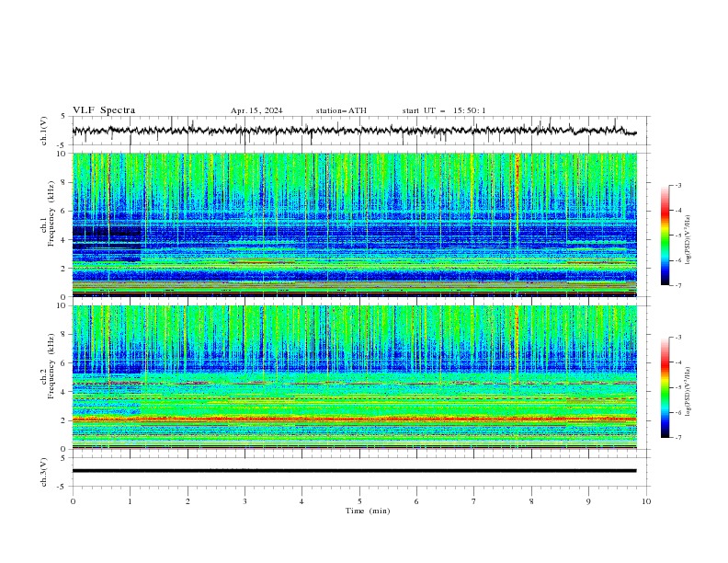Click the ch.1 voltage waveform trace

tap(354, 131)
